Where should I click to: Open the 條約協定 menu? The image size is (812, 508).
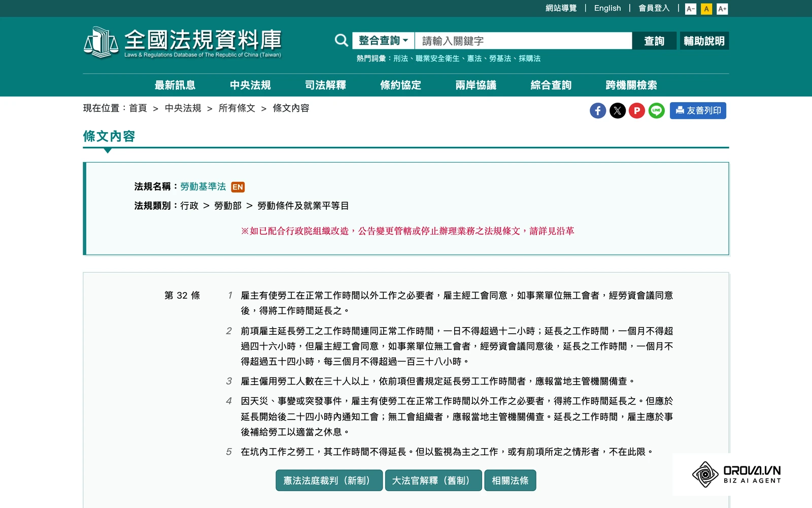(x=400, y=85)
